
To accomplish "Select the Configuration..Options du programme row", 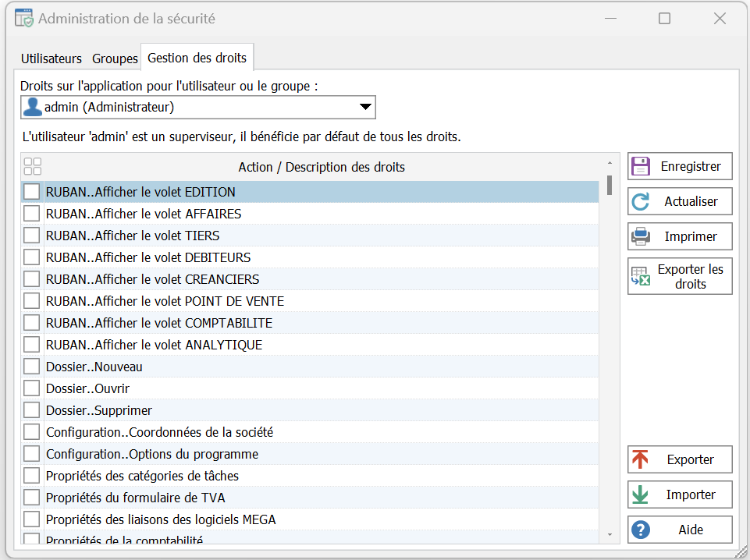I will 152,454.
